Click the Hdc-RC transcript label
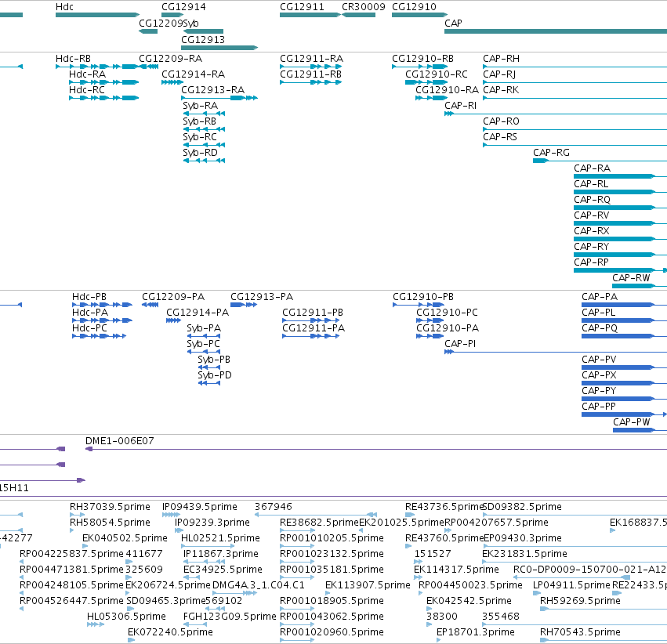 (87, 89)
